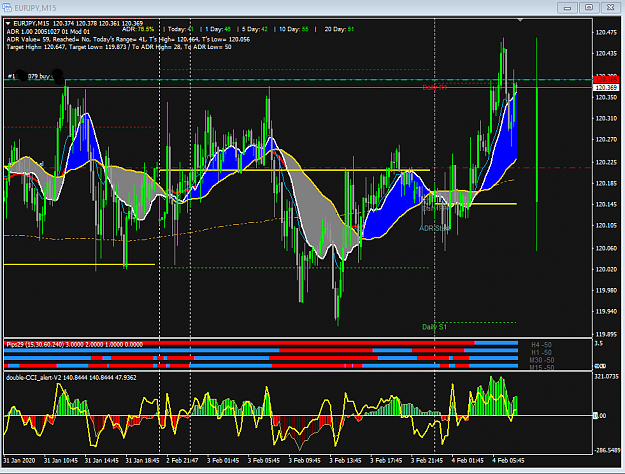Click the CCI zero level 0.00 tag
Image resolution: width=625 pixels, height=474 pixels.
600,416
